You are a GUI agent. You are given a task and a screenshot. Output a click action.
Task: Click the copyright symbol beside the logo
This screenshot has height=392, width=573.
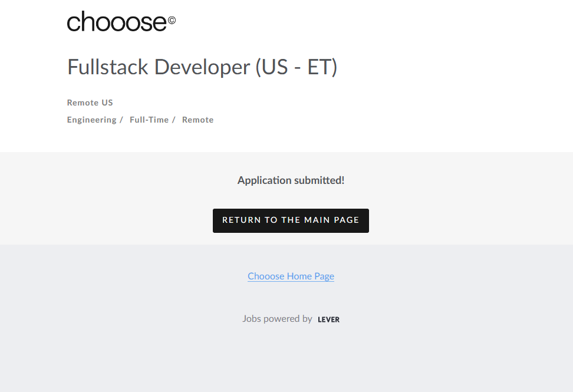172,20
